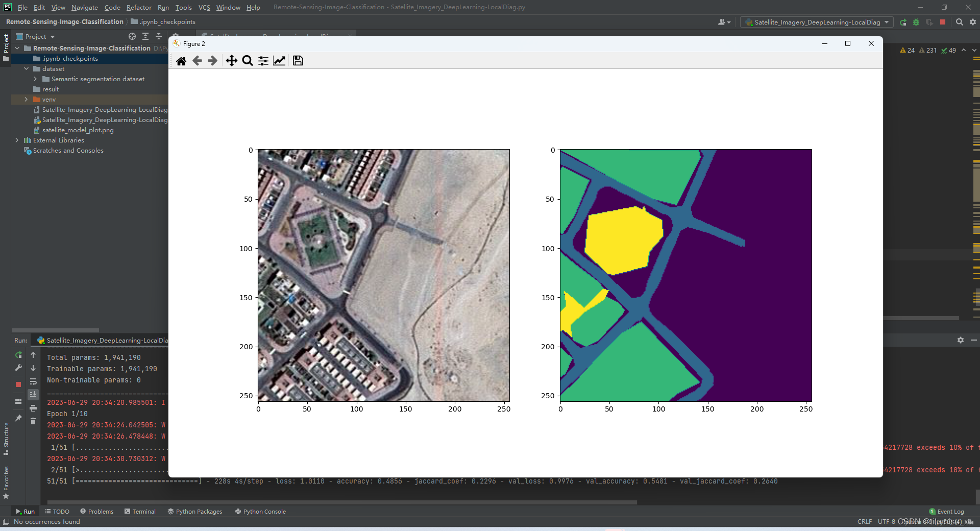This screenshot has height=531, width=980.
Task: Open the Python Console tool window
Action: [x=260, y=511]
